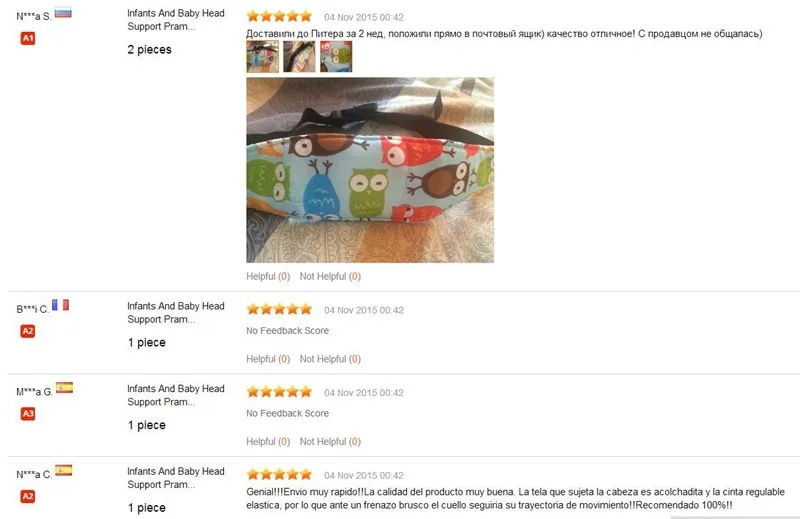This screenshot has height=519, width=800.
Task: Click the five-star rating of N***a C.'s review
Action: (x=279, y=475)
